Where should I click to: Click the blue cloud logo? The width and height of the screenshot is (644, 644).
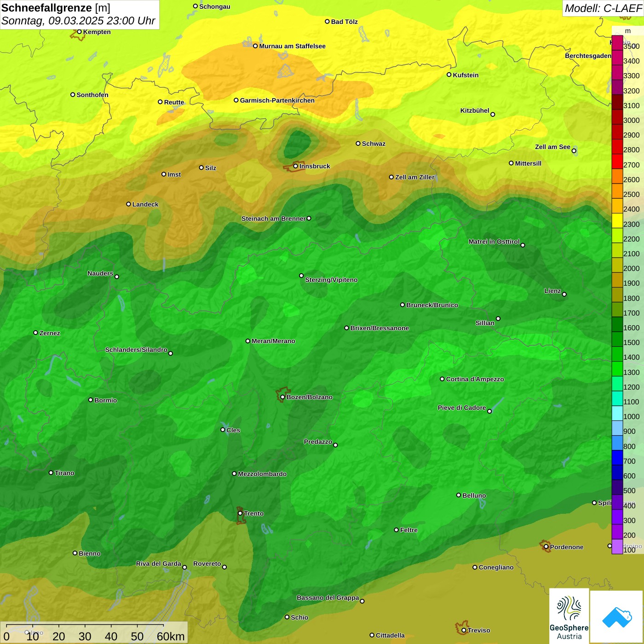coord(617,617)
